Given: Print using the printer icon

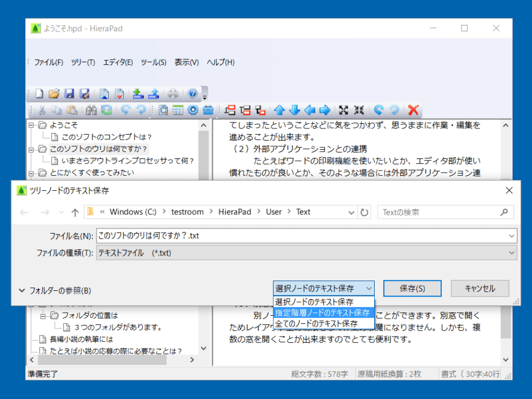Looking at the screenshot, I should click(173, 94).
